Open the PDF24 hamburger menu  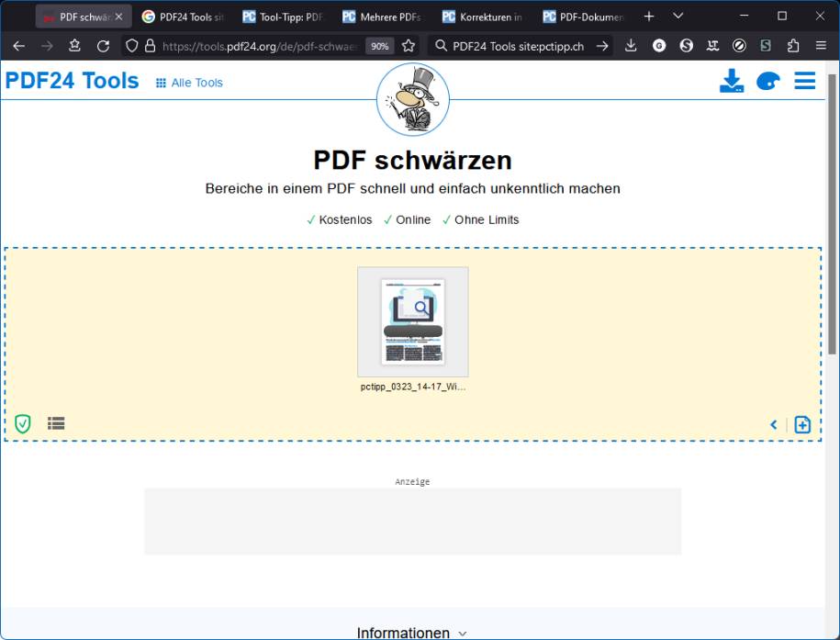(805, 81)
